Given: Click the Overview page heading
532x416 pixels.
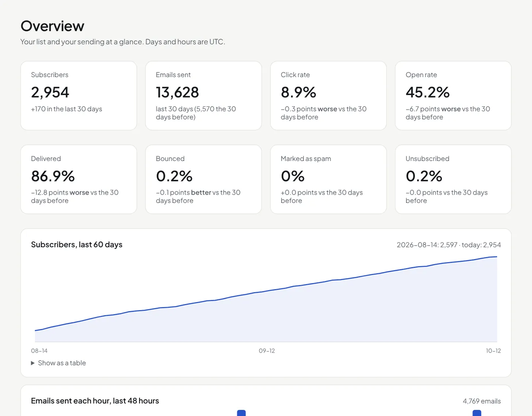Looking at the screenshot, I should pos(52,26).
